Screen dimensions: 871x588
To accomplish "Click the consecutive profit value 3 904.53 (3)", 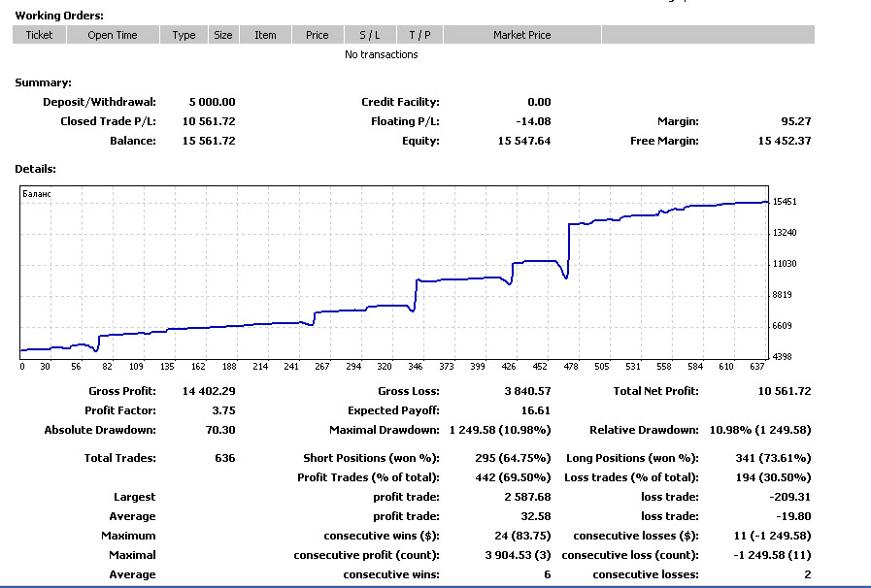I will [519, 556].
